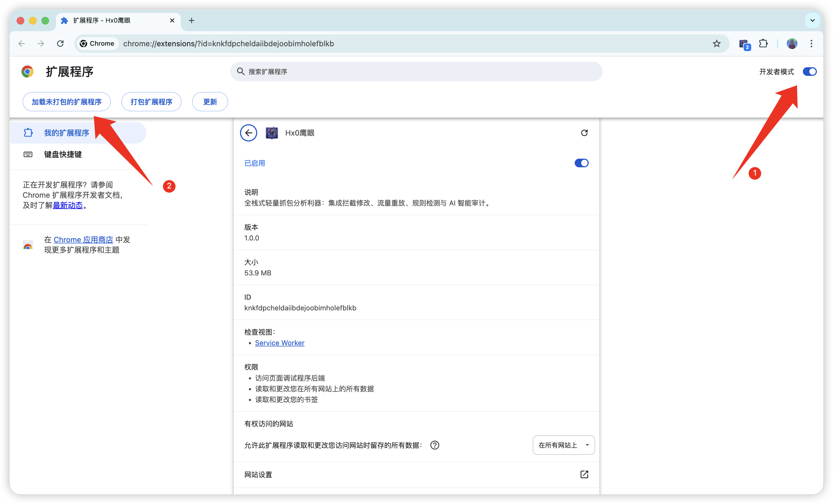Open the Chrome profile avatar
This screenshot has width=833, height=504.
pos(792,44)
